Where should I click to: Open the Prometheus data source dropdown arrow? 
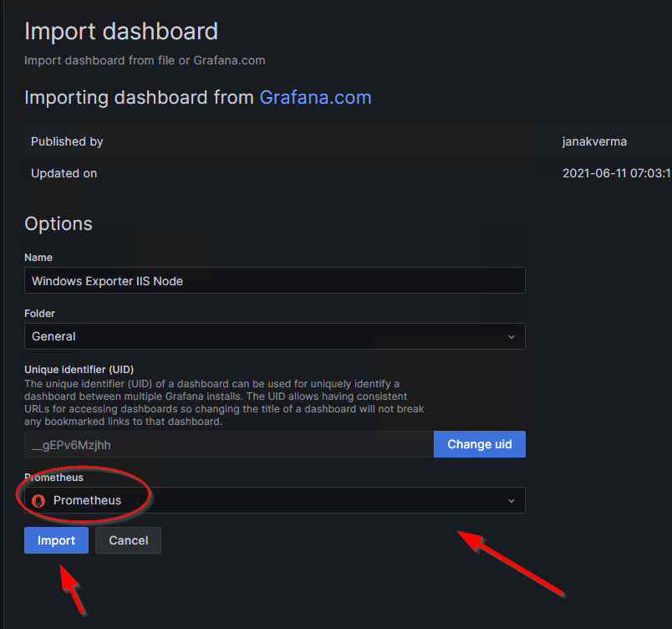click(511, 500)
